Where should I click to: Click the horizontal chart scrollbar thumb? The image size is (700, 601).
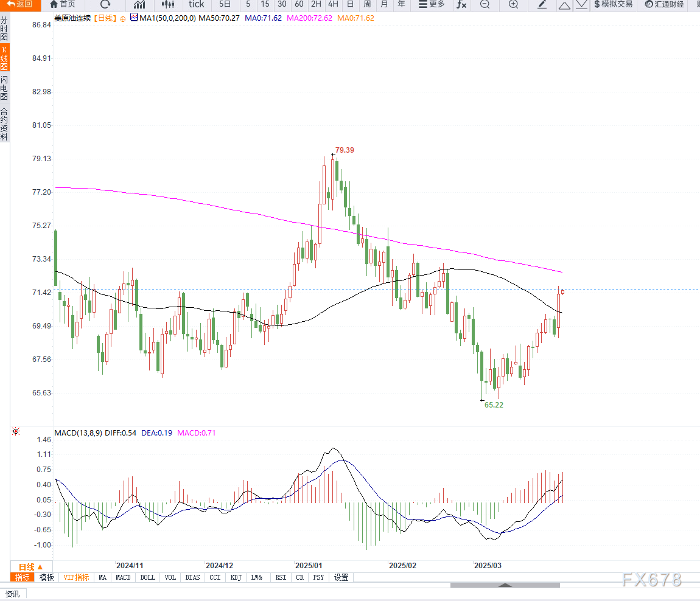point(505,585)
